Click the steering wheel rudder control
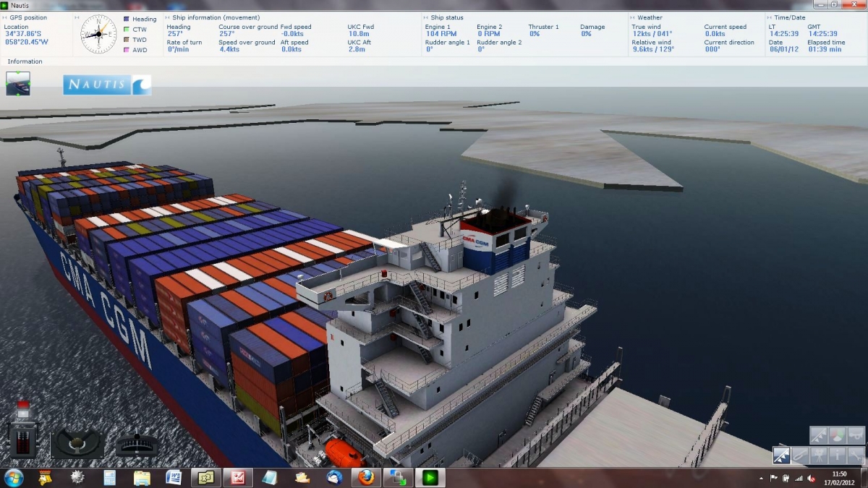The image size is (868, 488). [77, 442]
